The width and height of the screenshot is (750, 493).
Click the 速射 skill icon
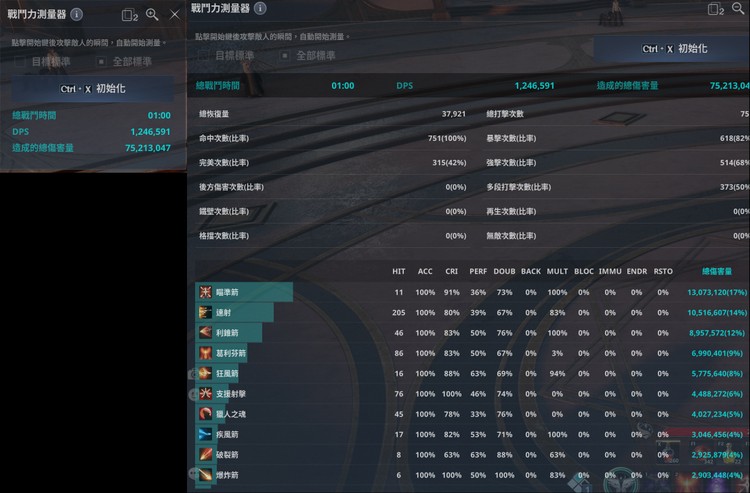(x=206, y=312)
